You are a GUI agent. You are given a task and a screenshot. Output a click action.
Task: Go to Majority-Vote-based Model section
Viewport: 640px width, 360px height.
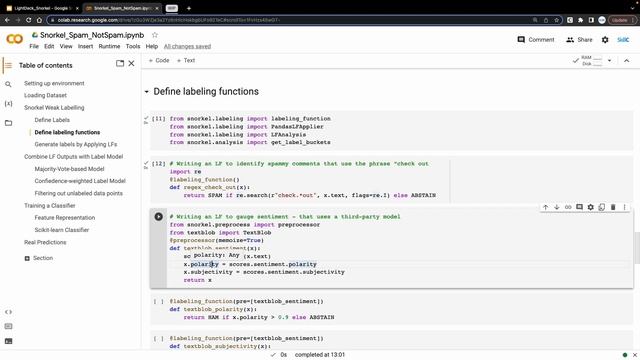point(69,169)
